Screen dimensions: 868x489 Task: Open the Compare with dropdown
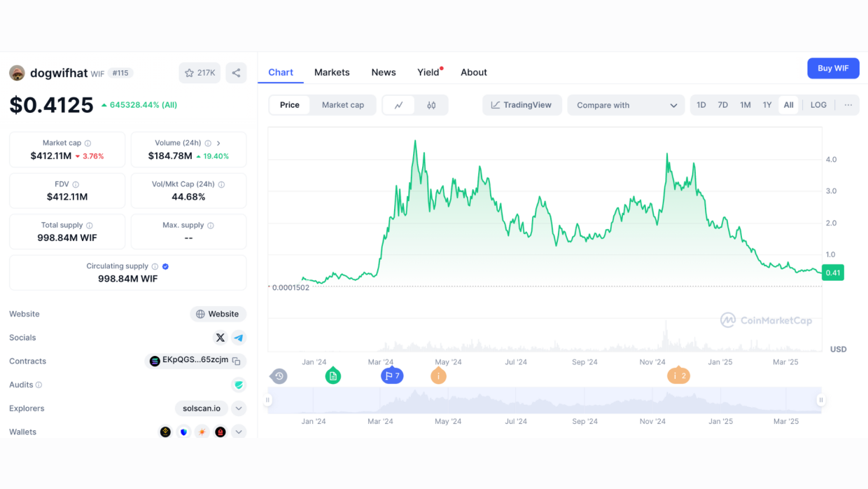point(626,105)
